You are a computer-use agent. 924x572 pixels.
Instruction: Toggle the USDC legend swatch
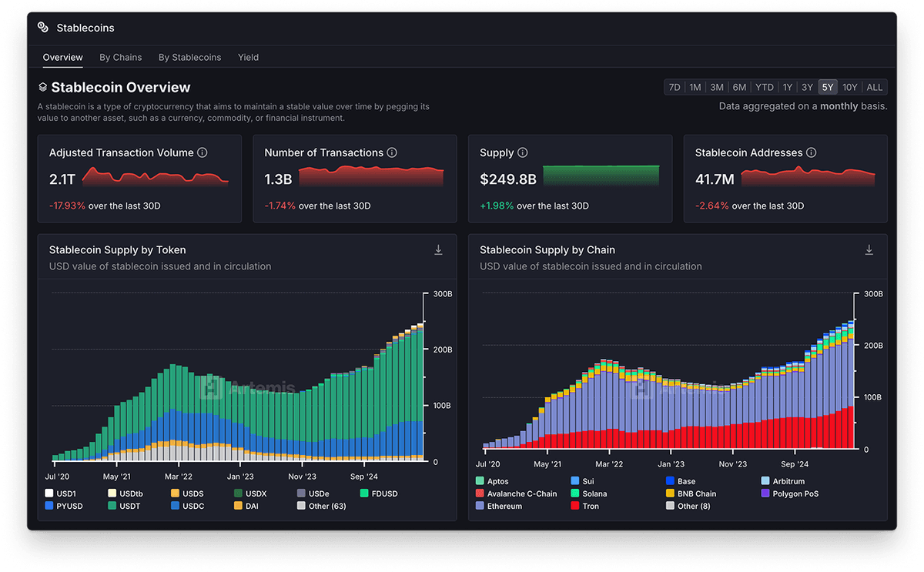(175, 506)
